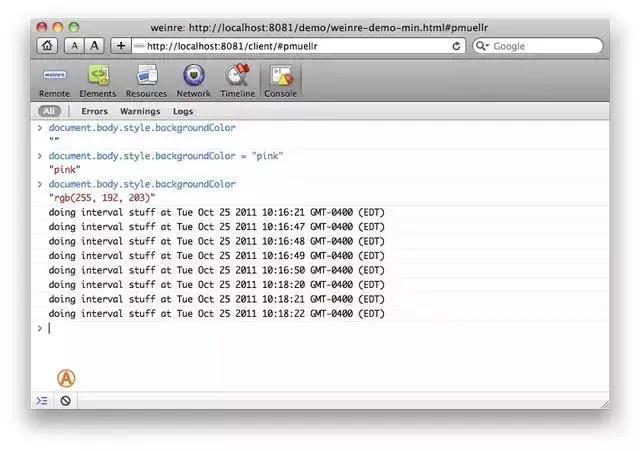Reload the page with the refresh icon
Image resolution: width=640 pixels, height=451 pixels.
tap(456, 46)
